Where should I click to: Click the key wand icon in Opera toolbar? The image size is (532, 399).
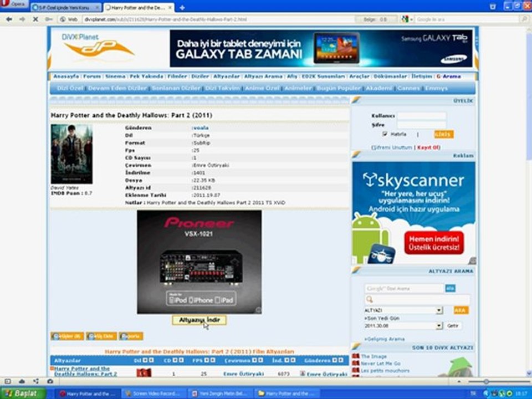click(49, 19)
